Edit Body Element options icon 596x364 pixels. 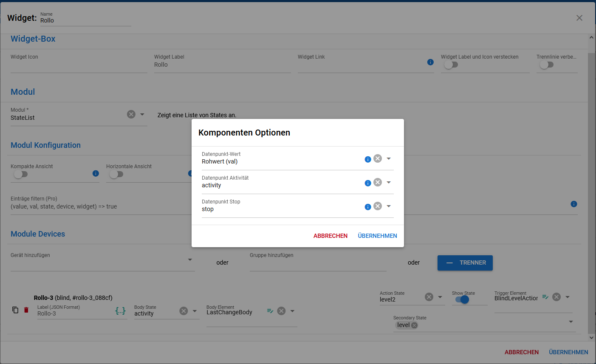click(270, 311)
